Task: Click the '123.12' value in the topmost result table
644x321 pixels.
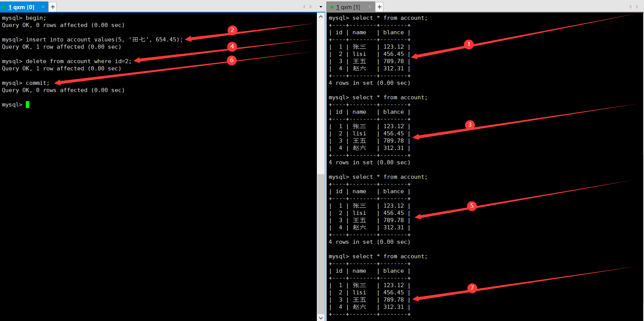Action: coord(394,47)
